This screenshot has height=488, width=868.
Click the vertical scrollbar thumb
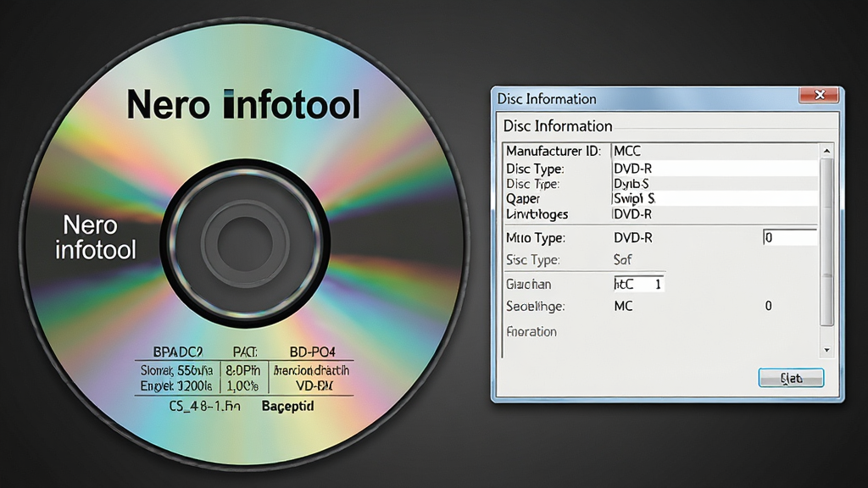pyautogui.click(x=826, y=241)
